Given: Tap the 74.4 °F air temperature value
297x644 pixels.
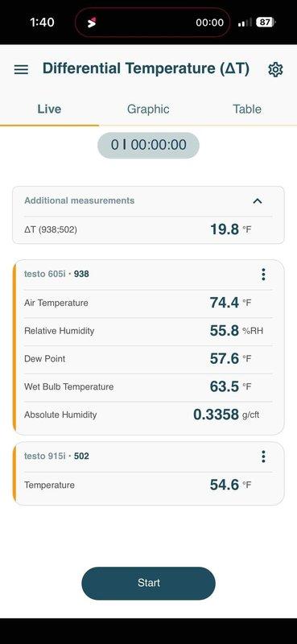Looking at the screenshot, I should coord(230,303).
